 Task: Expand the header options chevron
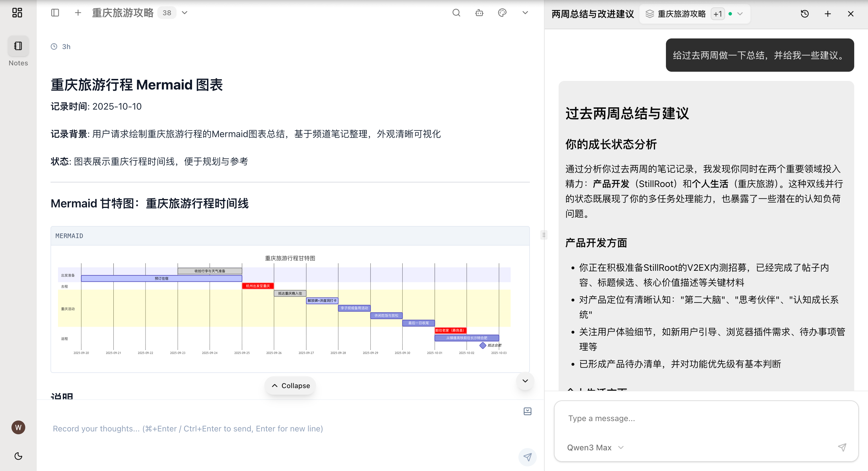point(525,13)
